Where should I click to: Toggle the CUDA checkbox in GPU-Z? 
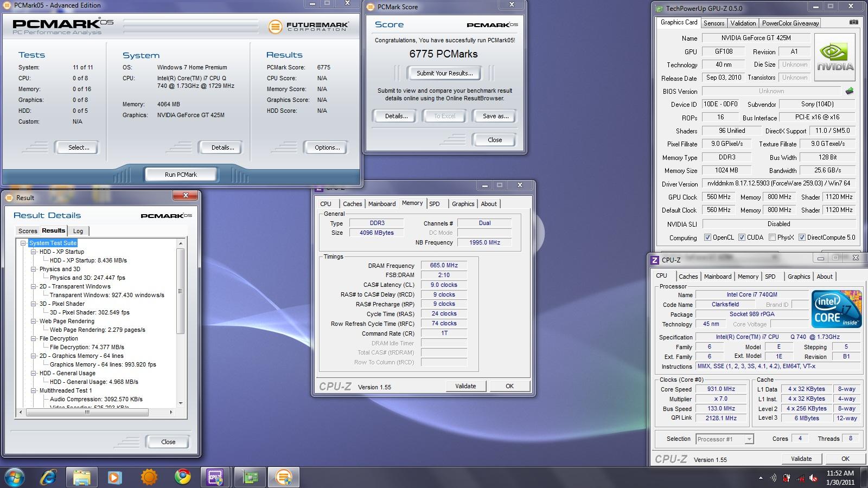point(742,237)
